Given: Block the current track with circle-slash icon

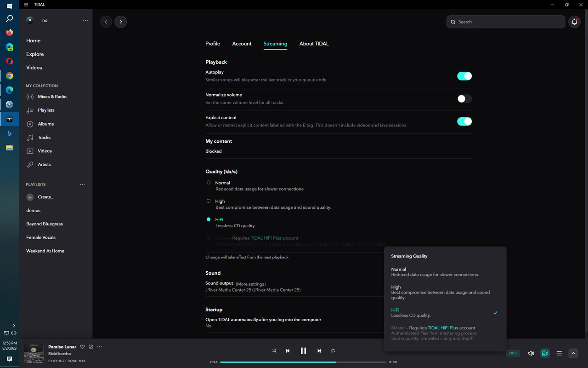Looking at the screenshot, I should [91, 347].
